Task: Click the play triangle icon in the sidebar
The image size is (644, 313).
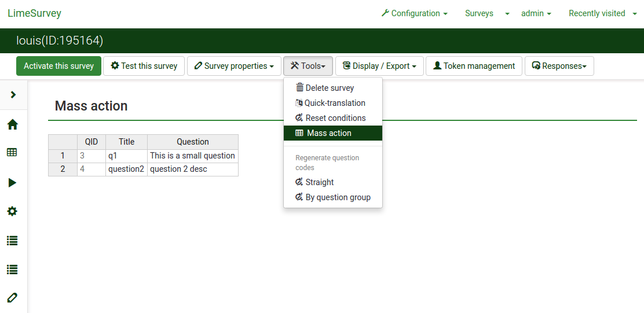Action: pos(12,183)
